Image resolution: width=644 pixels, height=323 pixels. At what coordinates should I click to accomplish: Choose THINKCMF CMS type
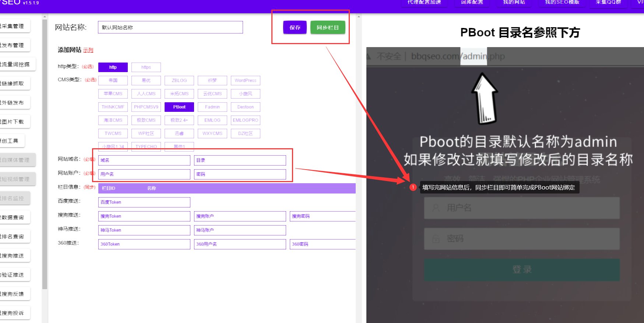pyautogui.click(x=113, y=107)
